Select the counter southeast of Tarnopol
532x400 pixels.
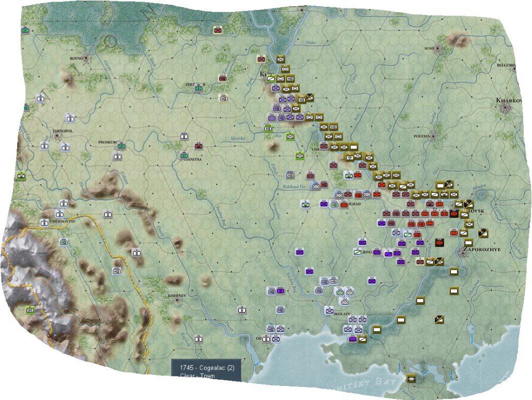65,147
